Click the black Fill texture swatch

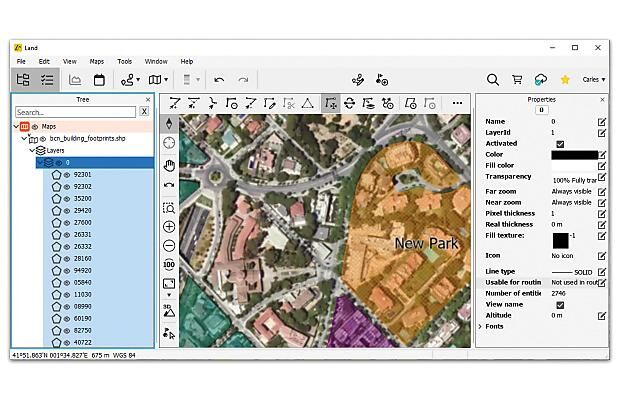(x=560, y=240)
